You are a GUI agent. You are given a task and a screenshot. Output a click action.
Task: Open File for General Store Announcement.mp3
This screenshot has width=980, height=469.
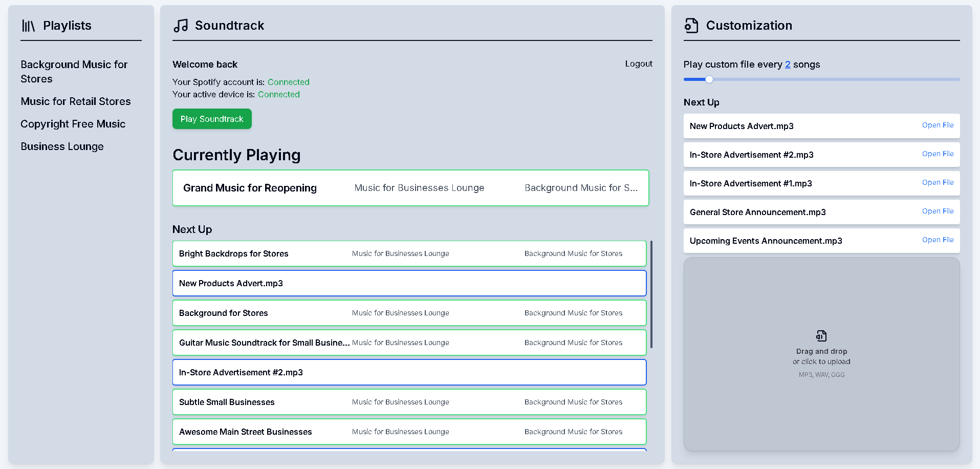[938, 211]
